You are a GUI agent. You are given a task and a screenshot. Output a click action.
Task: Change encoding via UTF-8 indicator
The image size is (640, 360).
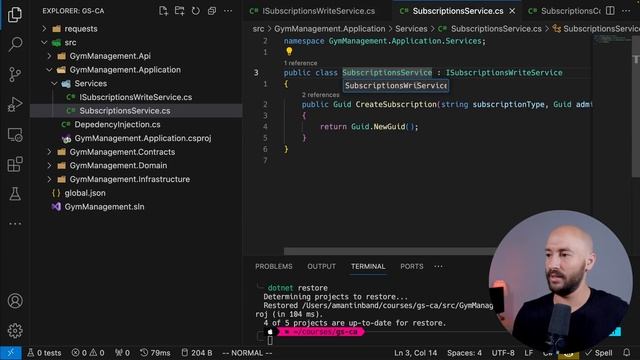(503, 353)
